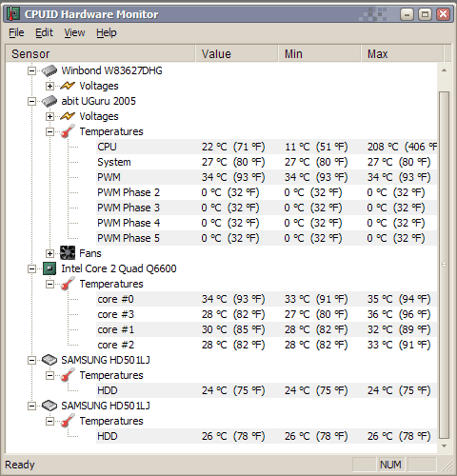Click the Fans tree label
457x476 pixels.
90,253
